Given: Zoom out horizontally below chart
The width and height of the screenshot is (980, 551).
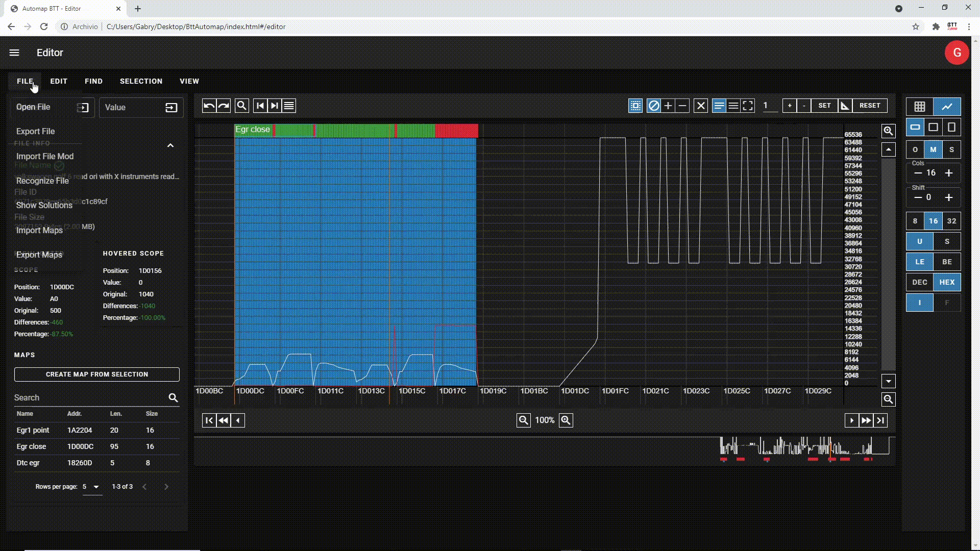Looking at the screenshot, I should (x=524, y=420).
